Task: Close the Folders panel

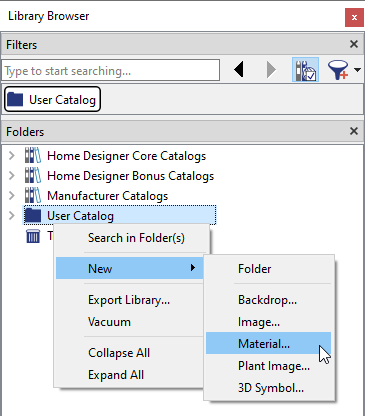Action: tap(354, 131)
